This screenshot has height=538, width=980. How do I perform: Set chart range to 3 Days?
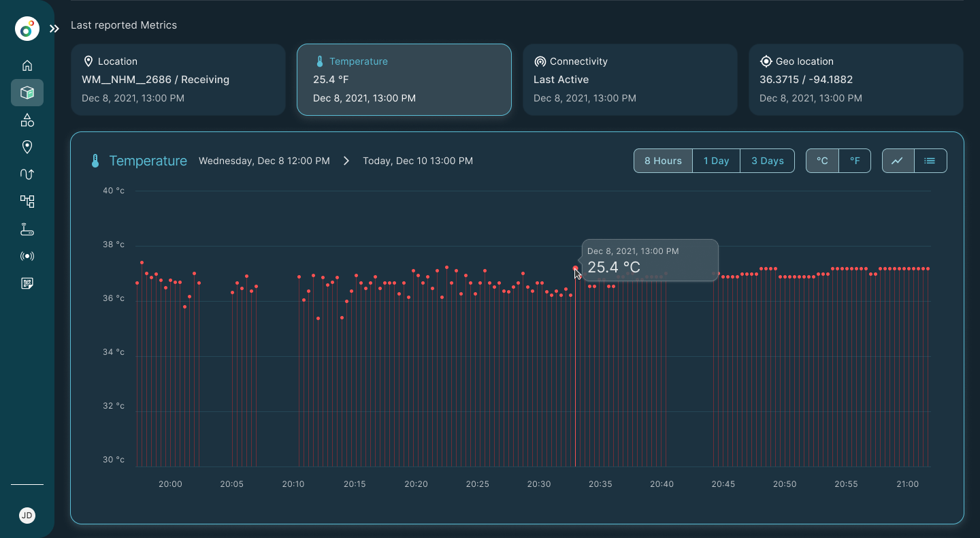click(768, 161)
